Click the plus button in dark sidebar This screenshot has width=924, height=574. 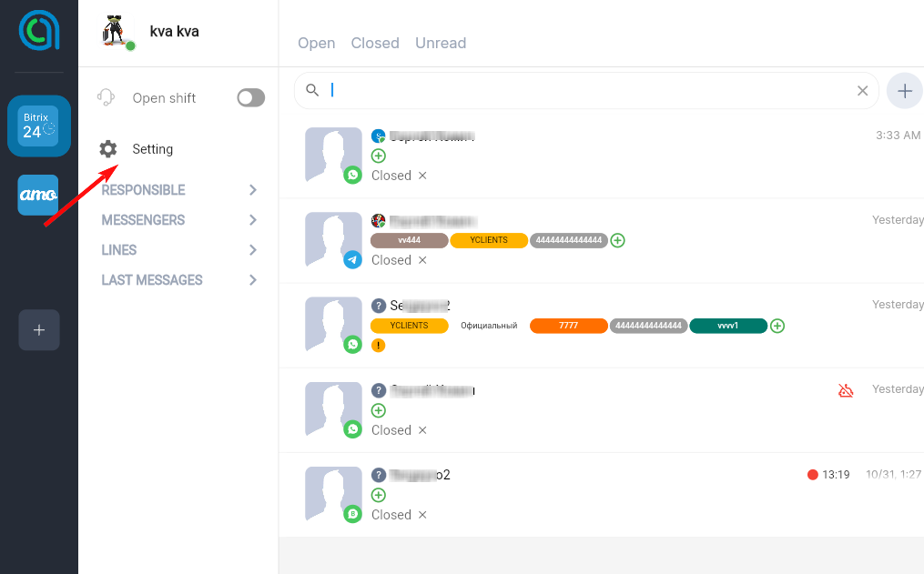pyautogui.click(x=39, y=330)
